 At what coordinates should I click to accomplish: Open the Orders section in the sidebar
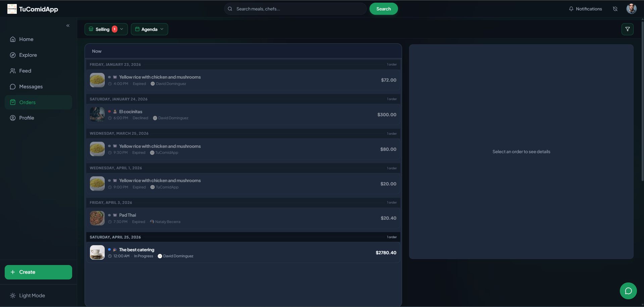tap(27, 102)
